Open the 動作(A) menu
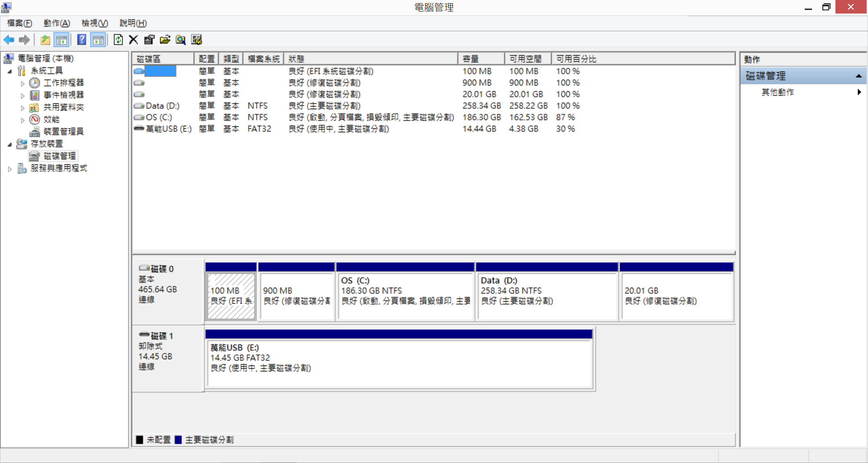Image resolution: width=868 pixels, height=463 pixels. tap(57, 23)
